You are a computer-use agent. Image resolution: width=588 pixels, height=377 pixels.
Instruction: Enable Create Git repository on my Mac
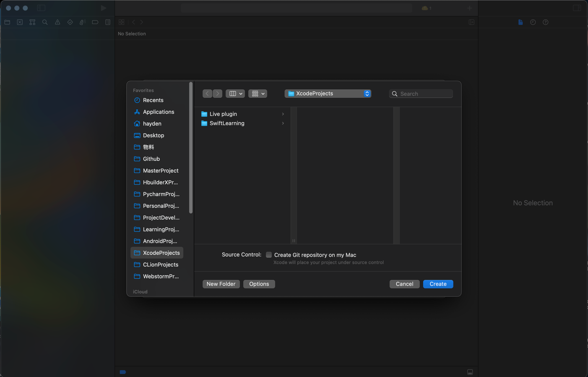click(269, 255)
